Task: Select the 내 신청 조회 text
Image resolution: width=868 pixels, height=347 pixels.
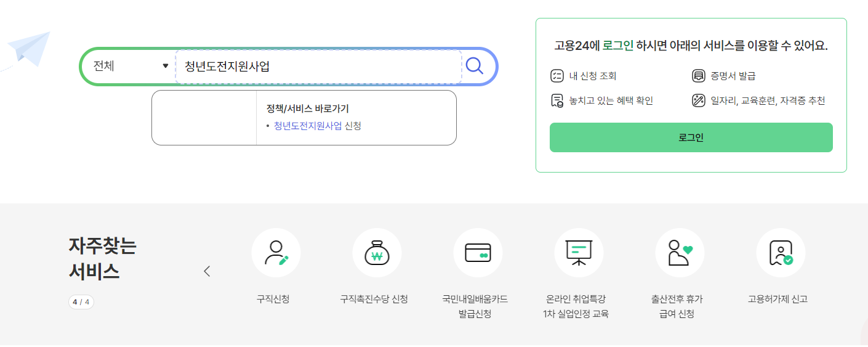Action: click(592, 76)
